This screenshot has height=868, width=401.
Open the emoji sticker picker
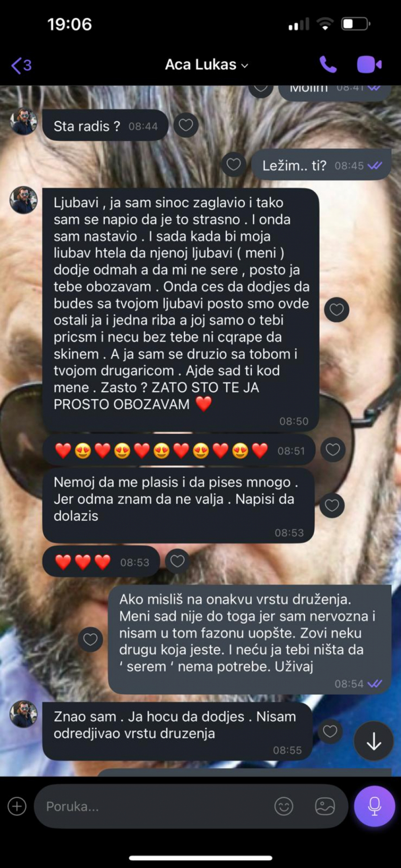point(284,806)
